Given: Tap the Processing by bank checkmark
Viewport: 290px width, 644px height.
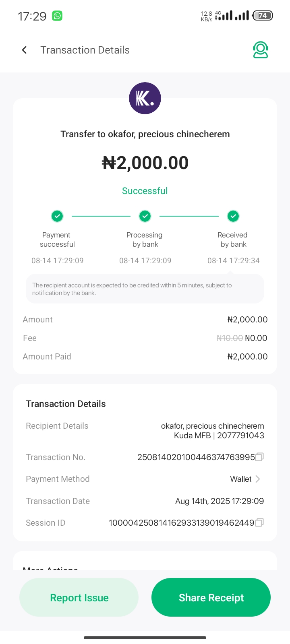Looking at the screenshot, I should pos(145,216).
